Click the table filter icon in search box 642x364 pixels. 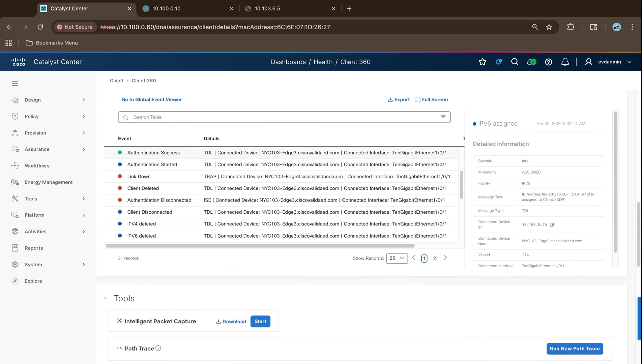point(443,117)
